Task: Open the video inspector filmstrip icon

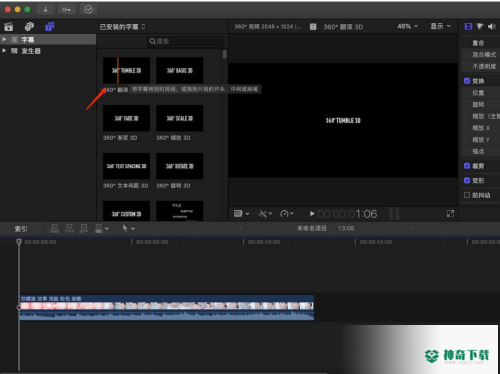Action: (468, 27)
